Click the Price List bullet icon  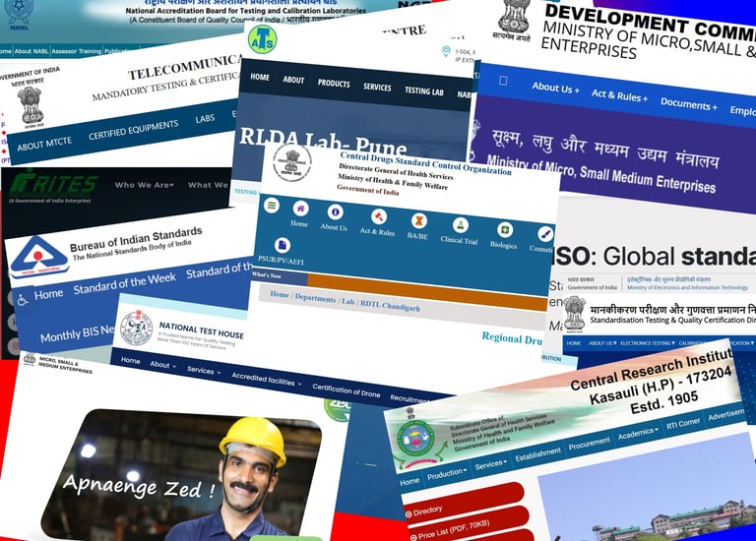pyautogui.click(x=413, y=538)
